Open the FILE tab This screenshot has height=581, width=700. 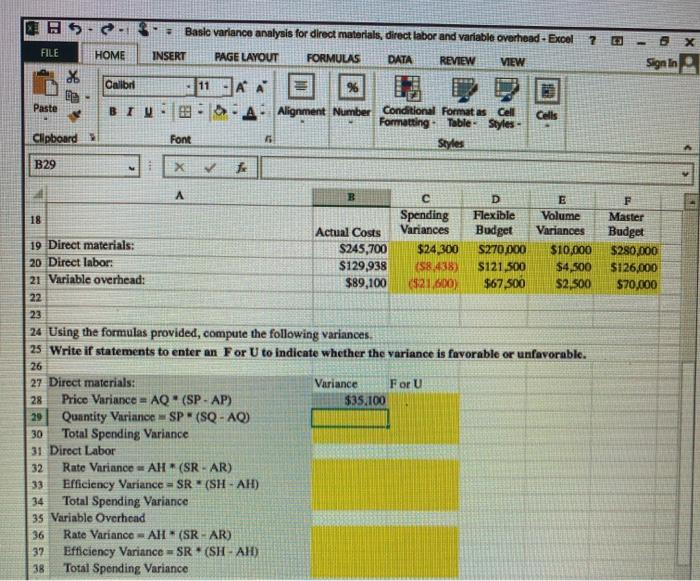(x=50, y=53)
